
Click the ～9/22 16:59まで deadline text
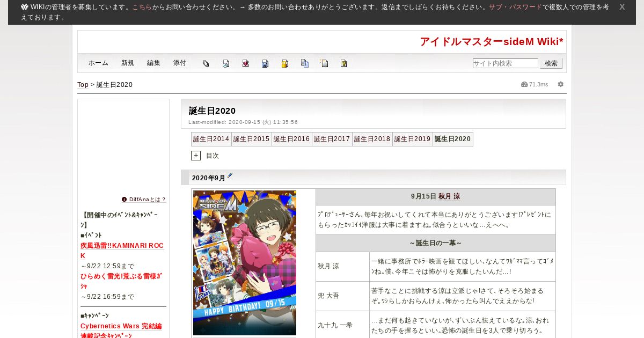tap(107, 297)
